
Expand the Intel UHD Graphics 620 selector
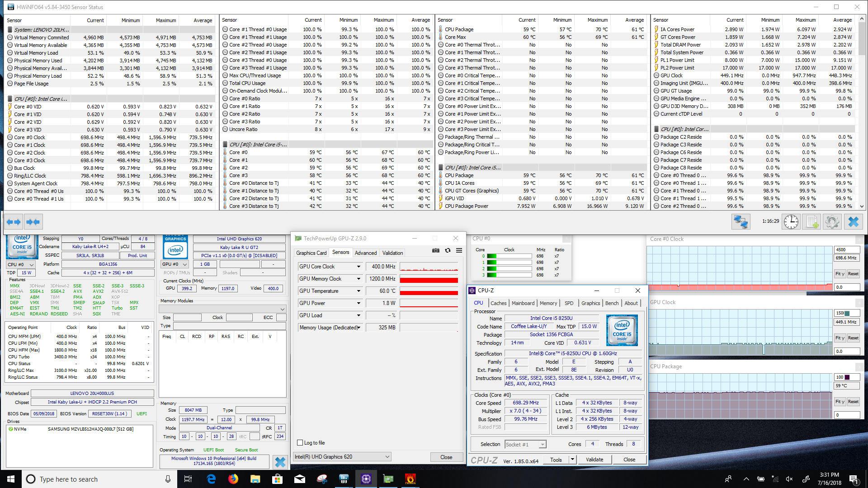point(387,457)
